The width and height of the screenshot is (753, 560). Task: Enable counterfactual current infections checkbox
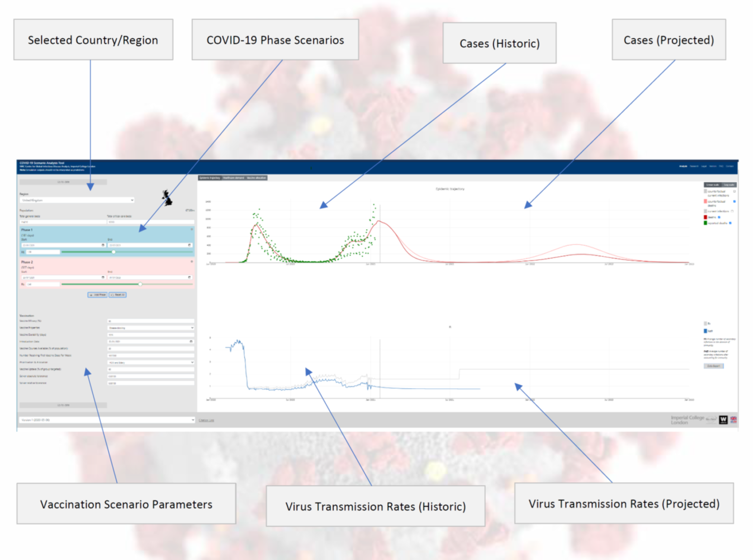734,192
